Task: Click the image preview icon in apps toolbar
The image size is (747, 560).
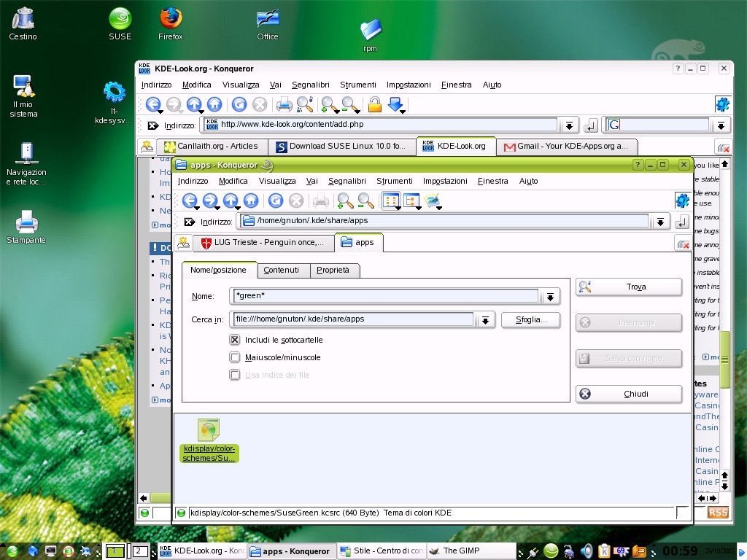Action: click(x=433, y=201)
